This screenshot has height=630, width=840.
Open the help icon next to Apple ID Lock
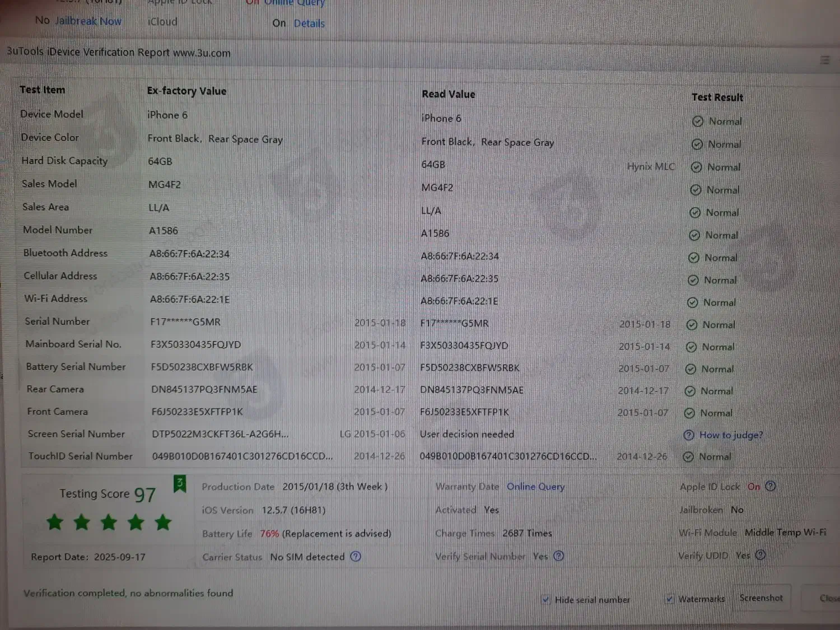771,486
